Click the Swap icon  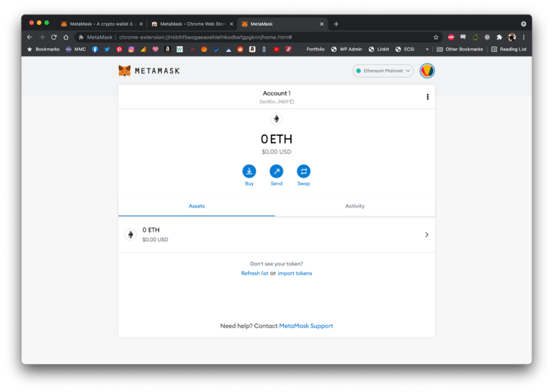(303, 171)
